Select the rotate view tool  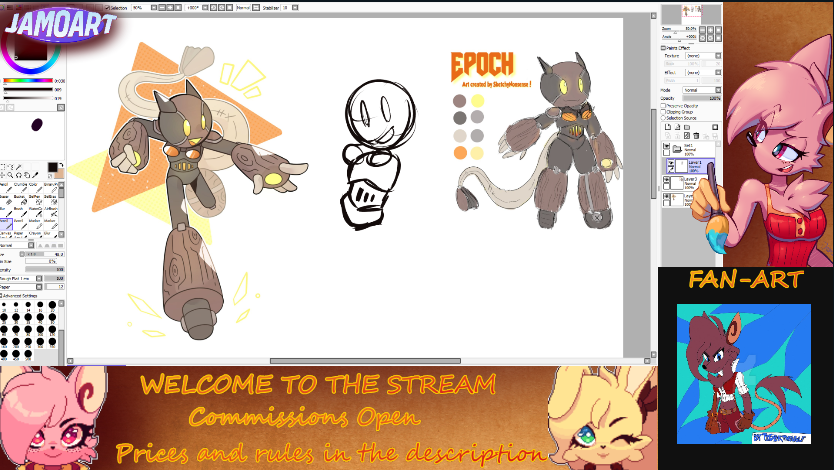point(19,175)
